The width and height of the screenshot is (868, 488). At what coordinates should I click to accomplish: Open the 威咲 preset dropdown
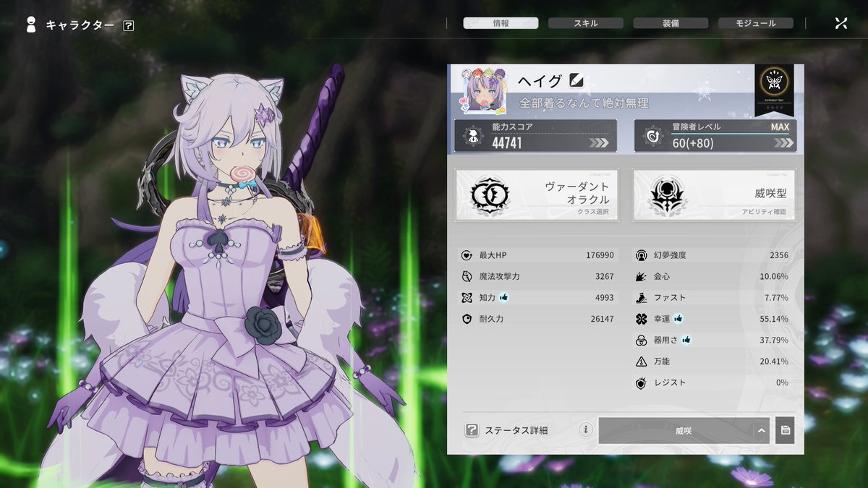(x=684, y=431)
